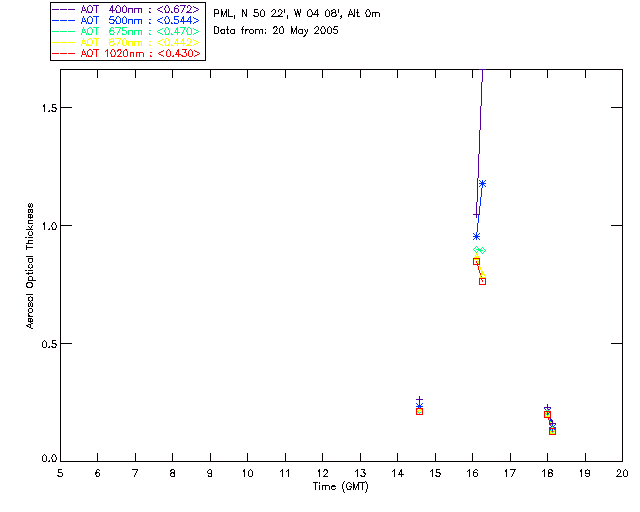Click the AOT 870nm legend entry
Screen dimensions: 640x512
click(126, 42)
